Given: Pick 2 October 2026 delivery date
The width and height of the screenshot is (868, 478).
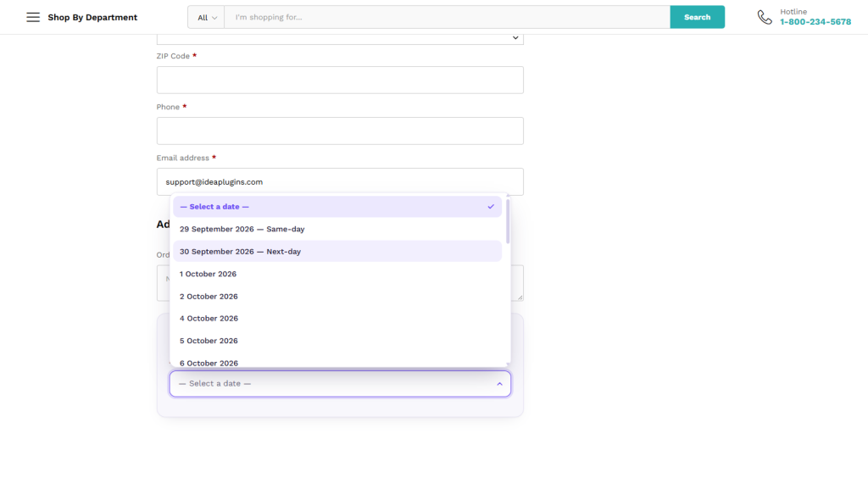Looking at the screenshot, I should (x=337, y=297).
